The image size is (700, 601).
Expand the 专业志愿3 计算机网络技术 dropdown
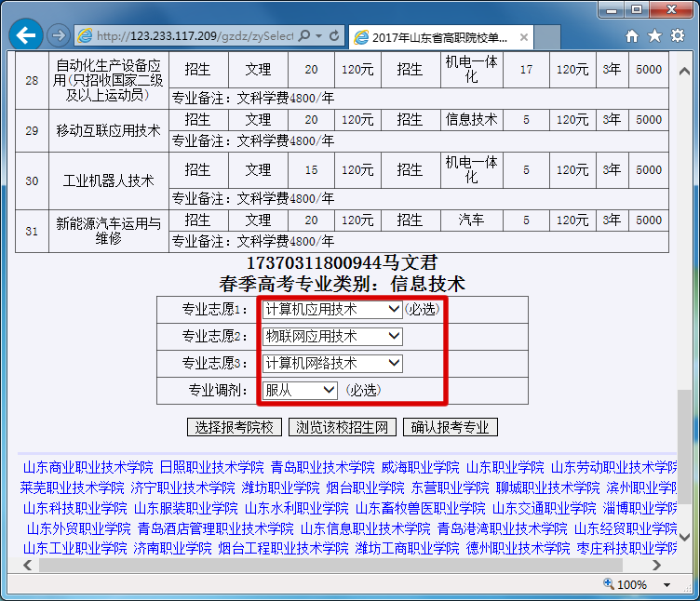(332, 363)
